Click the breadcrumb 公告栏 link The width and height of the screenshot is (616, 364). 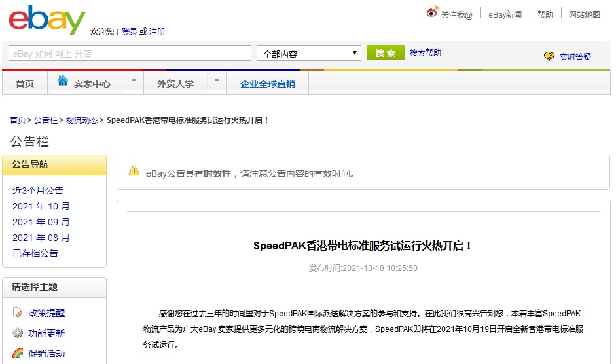point(46,120)
